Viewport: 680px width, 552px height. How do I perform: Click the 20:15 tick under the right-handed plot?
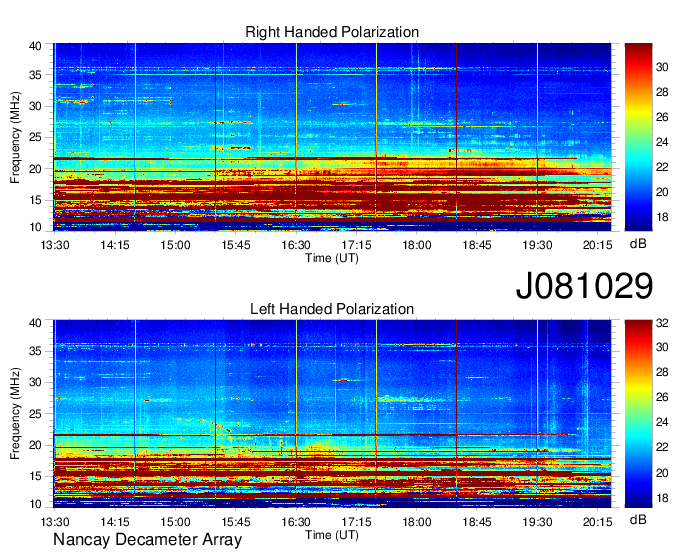click(598, 245)
